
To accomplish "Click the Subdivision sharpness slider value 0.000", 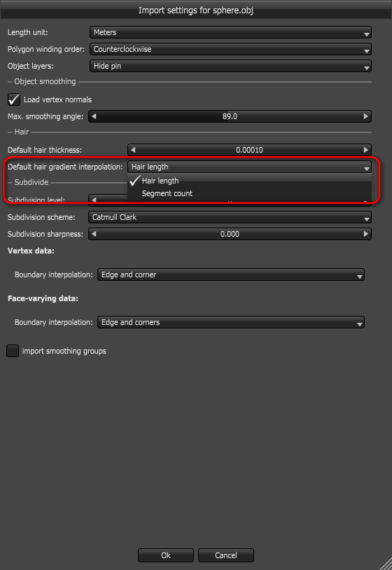I will click(x=230, y=234).
